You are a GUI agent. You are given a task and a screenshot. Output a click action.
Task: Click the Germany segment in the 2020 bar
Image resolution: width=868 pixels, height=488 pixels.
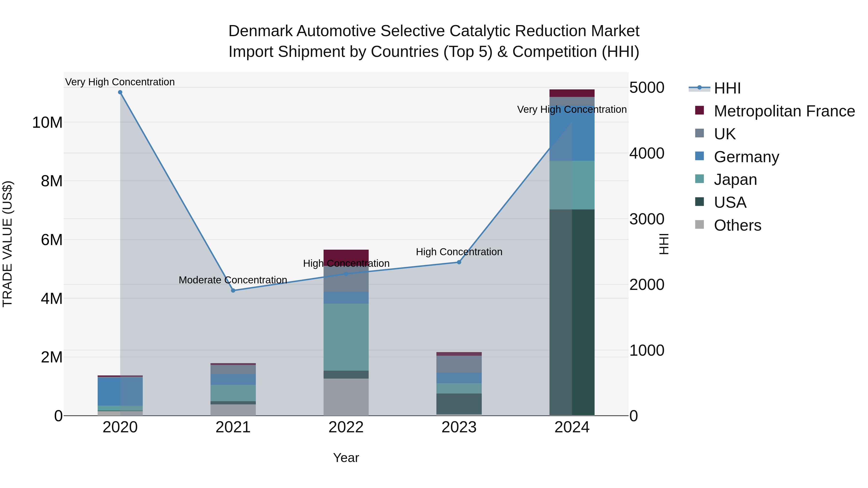(x=120, y=392)
